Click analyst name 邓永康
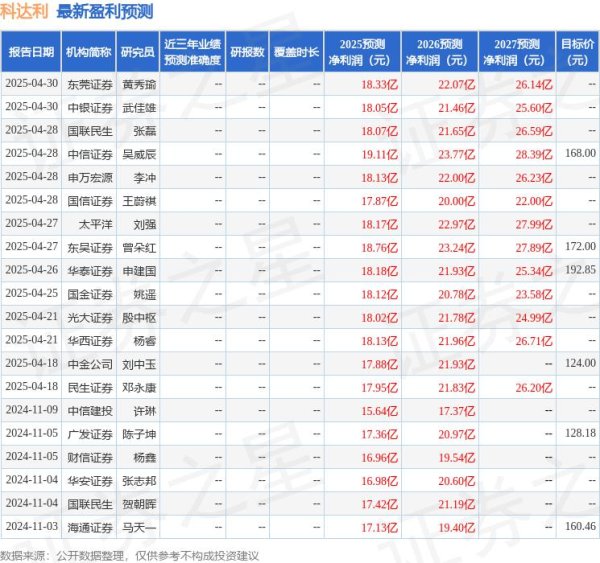 click(139, 388)
